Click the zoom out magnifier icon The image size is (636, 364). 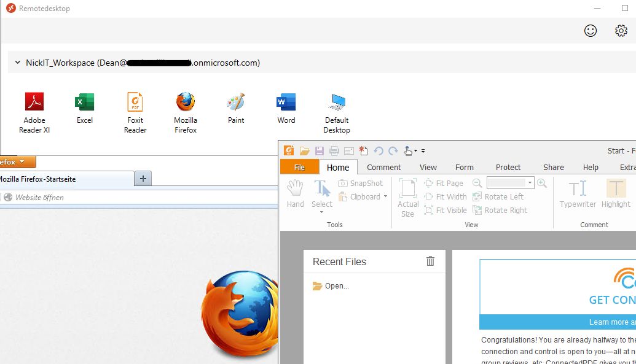pos(477,183)
